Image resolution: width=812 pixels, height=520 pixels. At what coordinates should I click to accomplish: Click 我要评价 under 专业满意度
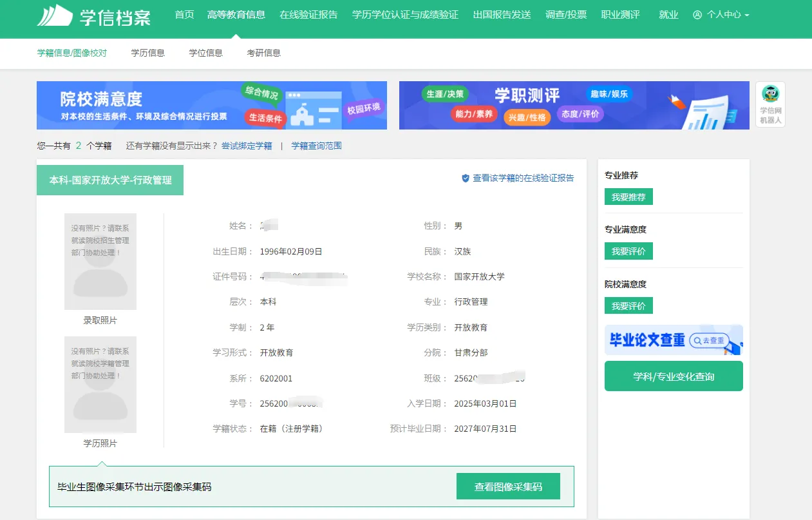(628, 251)
